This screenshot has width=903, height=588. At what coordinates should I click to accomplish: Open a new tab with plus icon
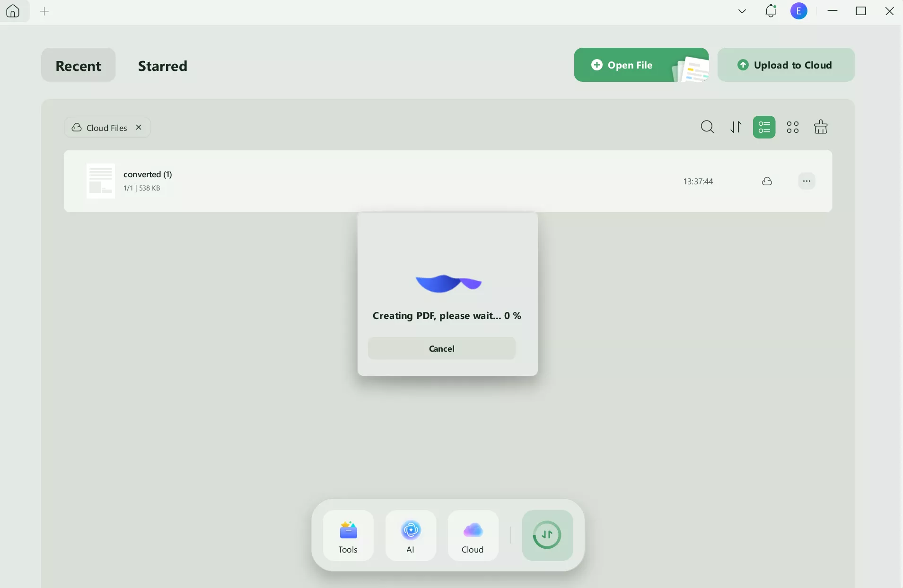44,11
